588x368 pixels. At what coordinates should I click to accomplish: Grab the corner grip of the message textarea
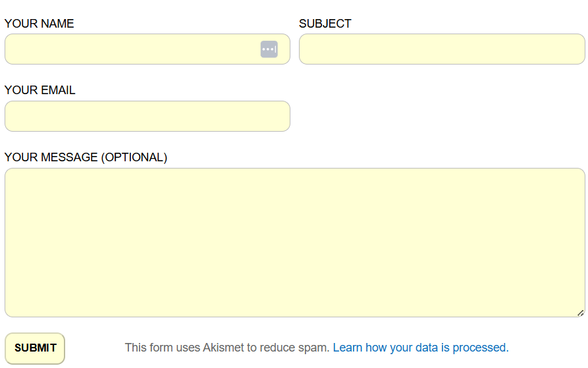pyautogui.click(x=580, y=313)
